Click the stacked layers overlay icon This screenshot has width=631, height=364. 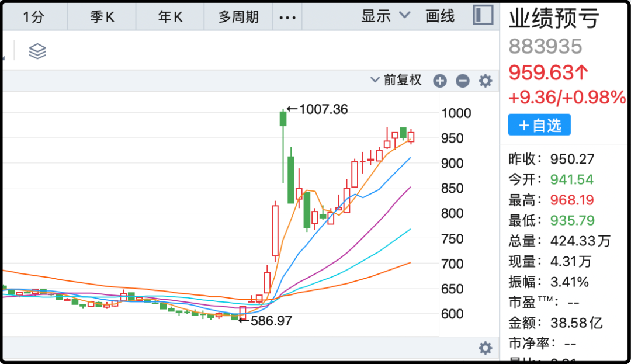[x=37, y=51]
